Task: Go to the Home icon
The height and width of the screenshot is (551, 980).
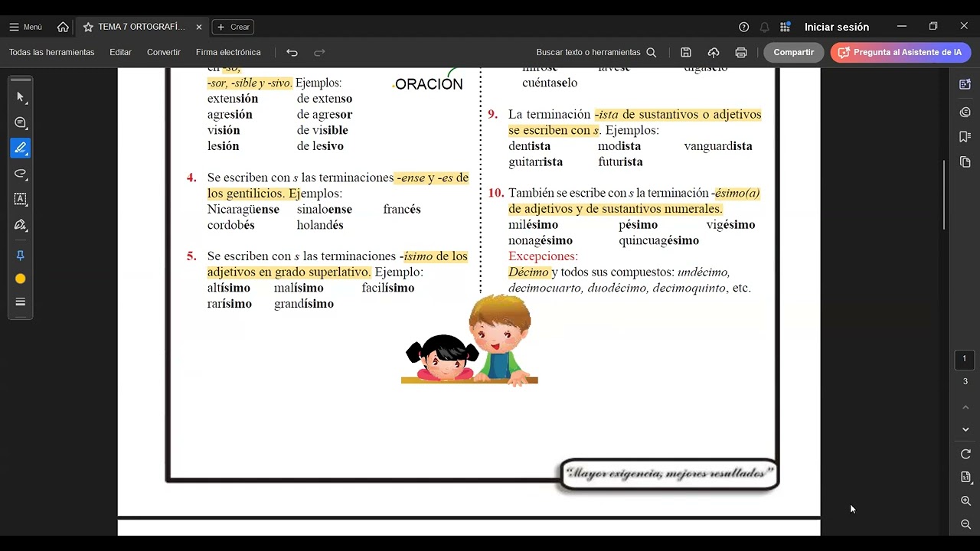Action: pos(63,27)
